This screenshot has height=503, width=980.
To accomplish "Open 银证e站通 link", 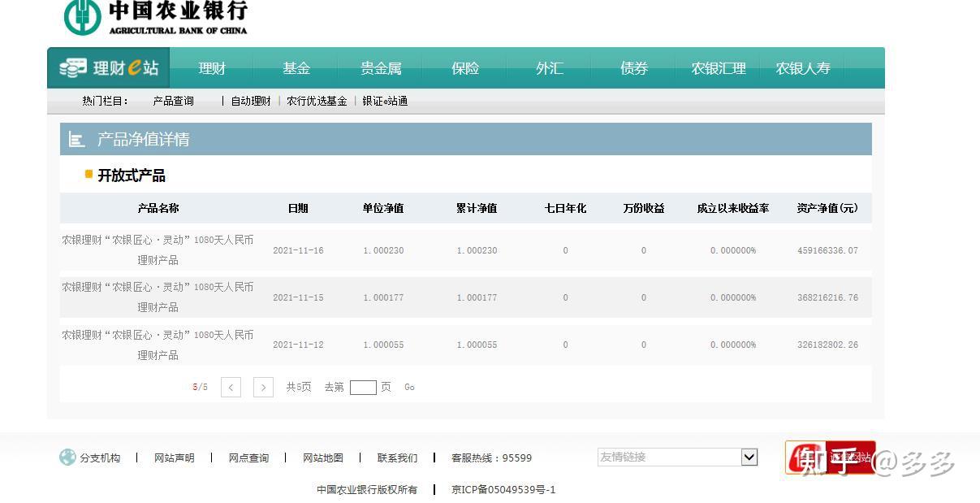I will (385, 101).
